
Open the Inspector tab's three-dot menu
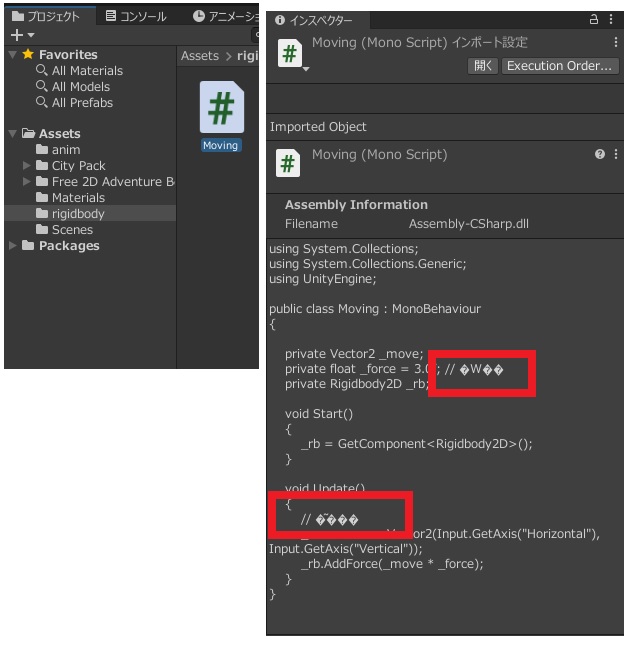pyautogui.click(x=612, y=20)
